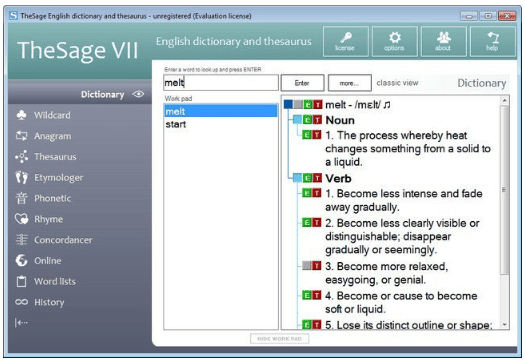
Task: Click the red T icon beside Noun
Action: pyautogui.click(x=317, y=120)
